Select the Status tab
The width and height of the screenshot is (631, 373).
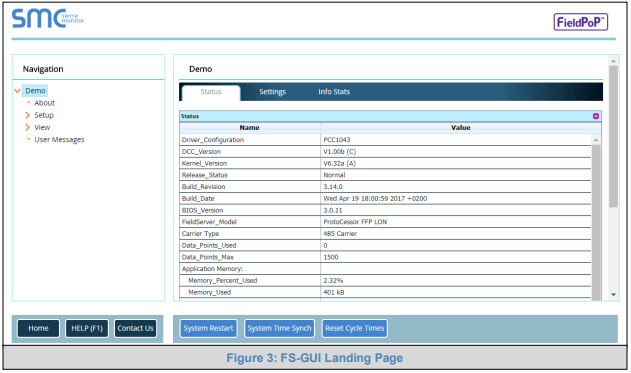point(211,93)
